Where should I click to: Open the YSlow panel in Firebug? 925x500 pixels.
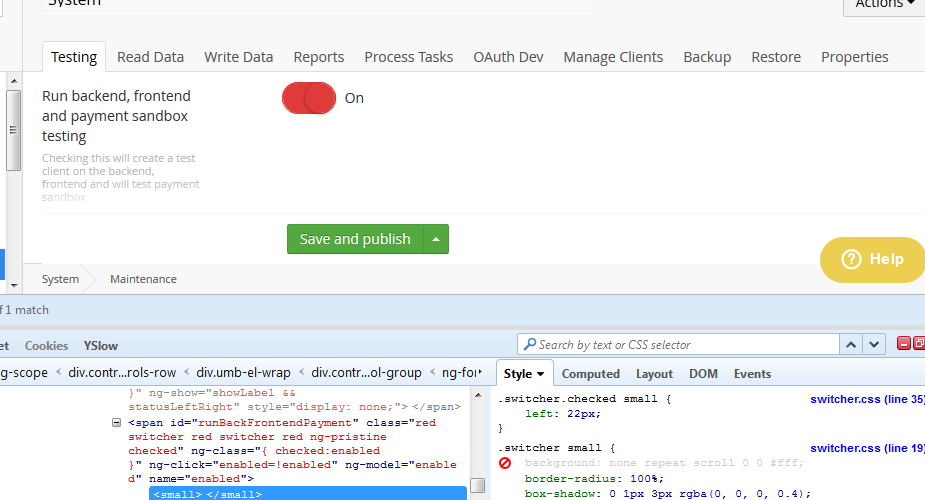point(101,346)
